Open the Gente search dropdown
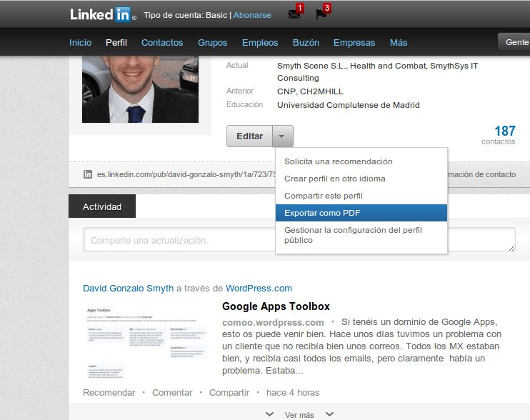The width and height of the screenshot is (530, 420). pos(514,42)
